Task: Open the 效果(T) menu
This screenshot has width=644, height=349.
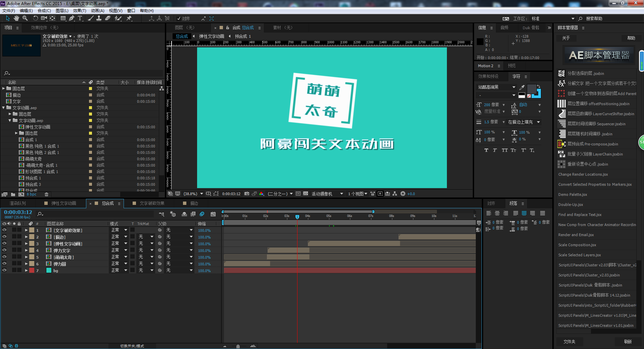Action: tap(80, 11)
